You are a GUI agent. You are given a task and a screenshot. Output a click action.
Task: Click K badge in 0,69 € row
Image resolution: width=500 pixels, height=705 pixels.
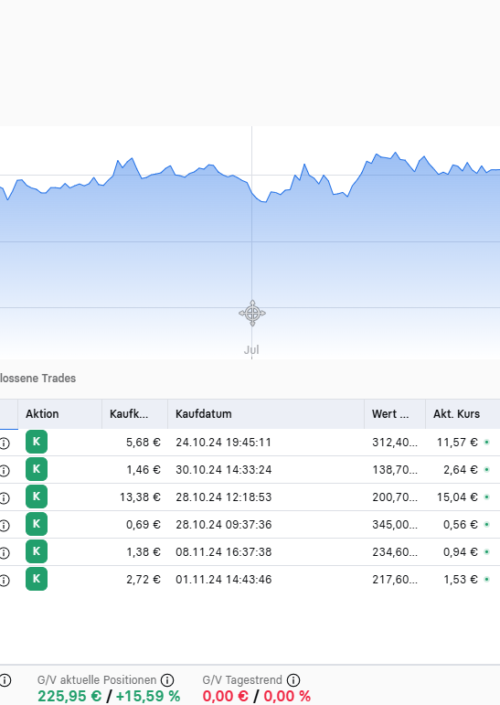36,524
